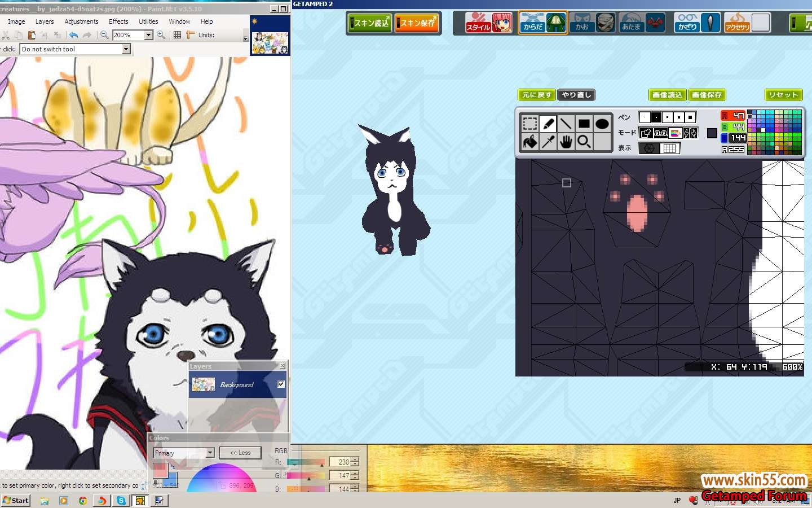The height and width of the screenshot is (508, 812).
Task: Click Undo arrow in Paint.NET toolbar
Action: click(x=74, y=35)
